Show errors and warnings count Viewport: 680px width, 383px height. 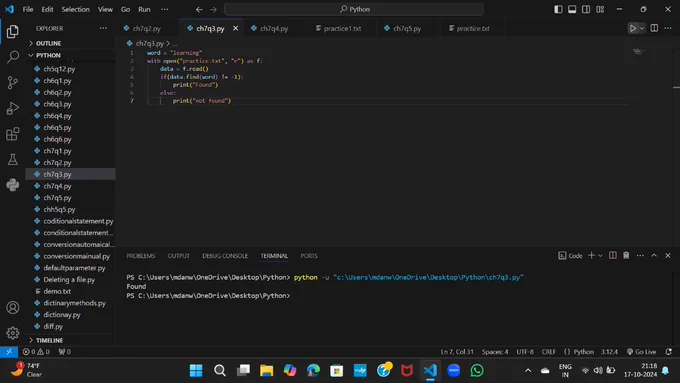(x=36, y=352)
